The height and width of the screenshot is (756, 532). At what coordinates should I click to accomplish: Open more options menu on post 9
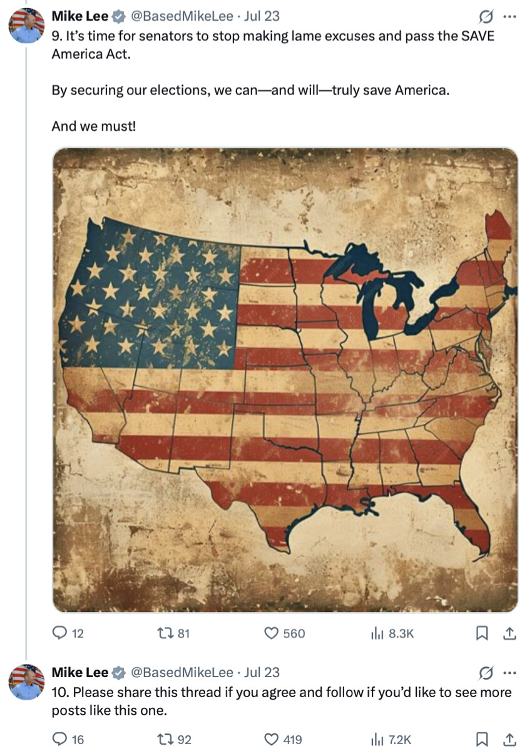click(510, 16)
